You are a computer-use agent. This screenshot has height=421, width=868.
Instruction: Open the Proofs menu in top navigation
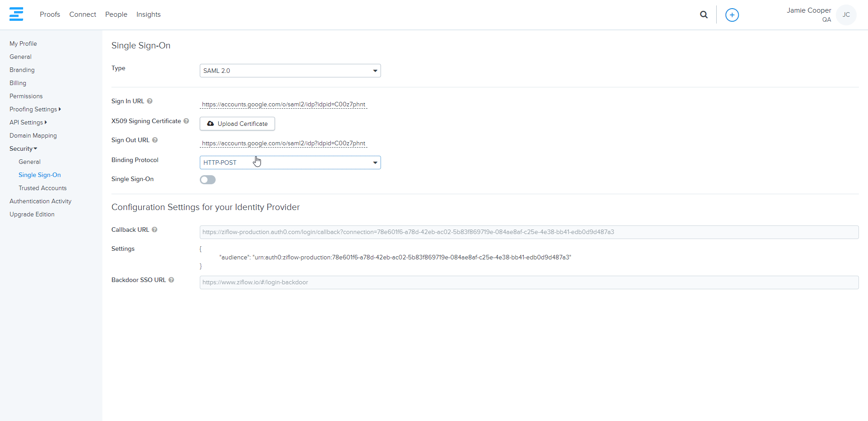point(50,14)
